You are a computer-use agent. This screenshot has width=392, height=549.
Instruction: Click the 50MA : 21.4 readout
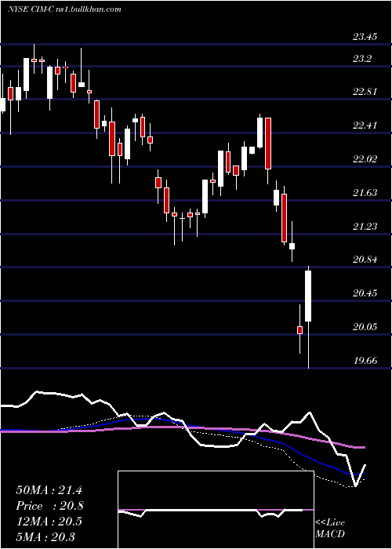pos(49,490)
